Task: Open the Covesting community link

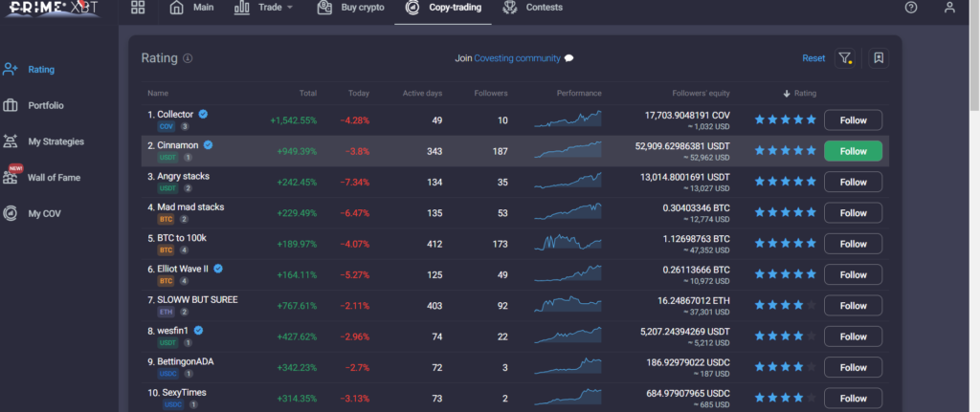Action: [x=517, y=58]
